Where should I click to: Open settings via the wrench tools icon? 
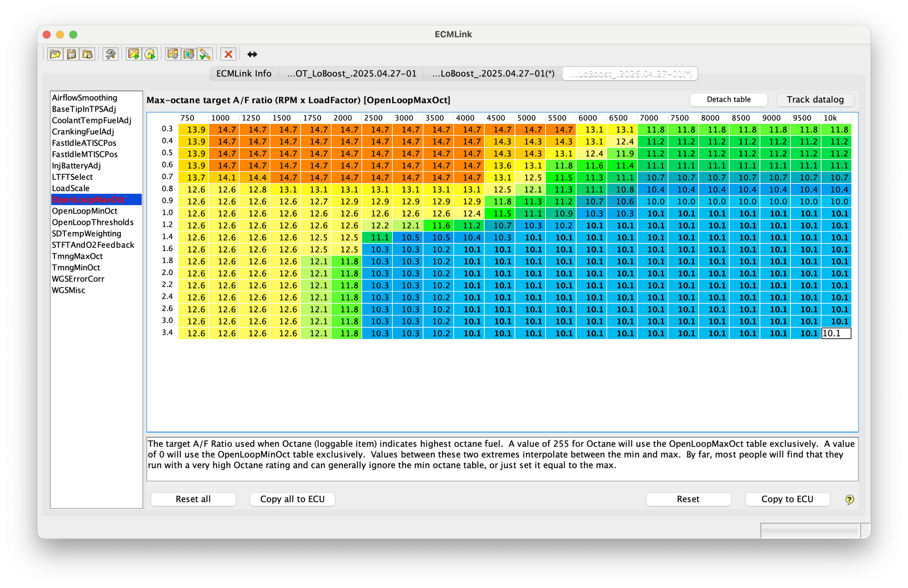click(110, 54)
